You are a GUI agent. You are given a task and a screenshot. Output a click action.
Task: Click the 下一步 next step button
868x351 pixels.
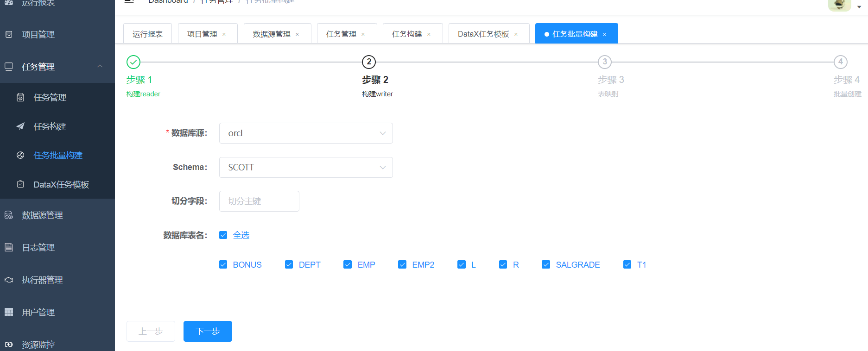(208, 332)
